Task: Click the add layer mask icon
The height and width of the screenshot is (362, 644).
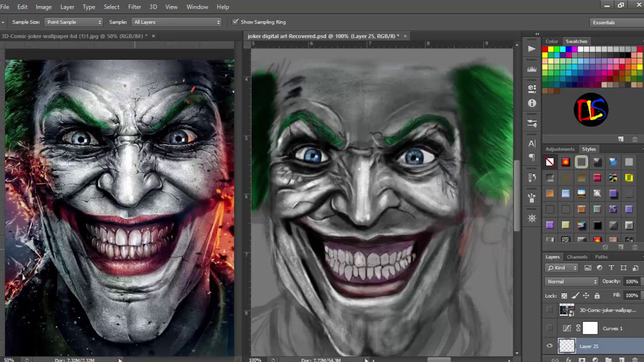Action: point(582,359)
